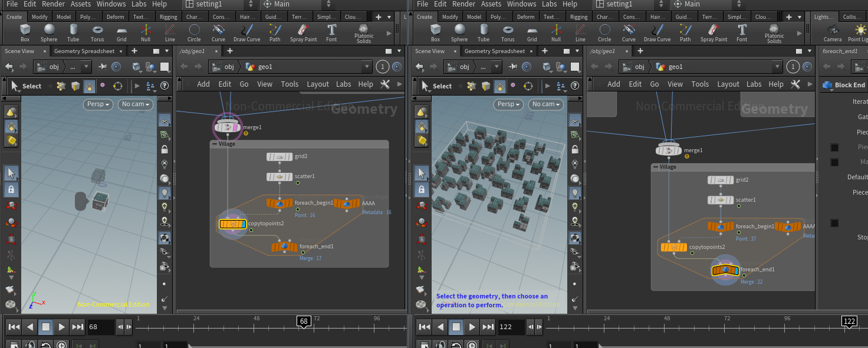Toggle the lightbulb display option in left viewport
This screenshot has width=868, height=348.
[165, 192]
